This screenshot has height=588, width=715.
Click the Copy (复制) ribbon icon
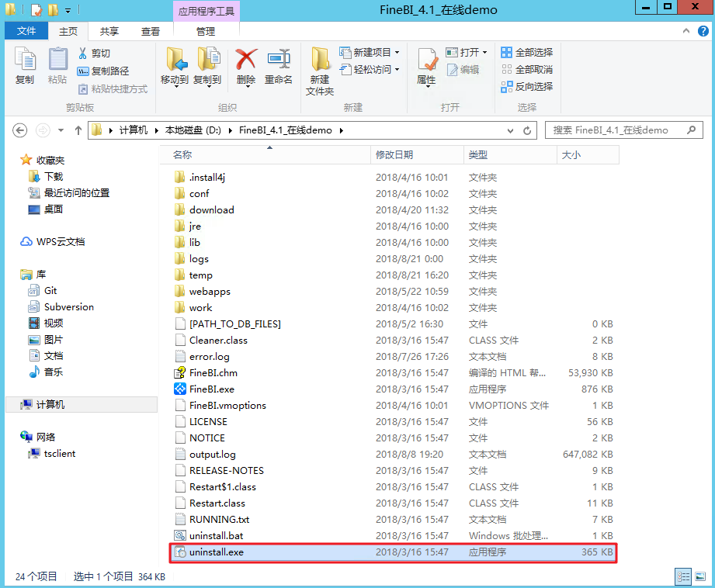[25, 66]
